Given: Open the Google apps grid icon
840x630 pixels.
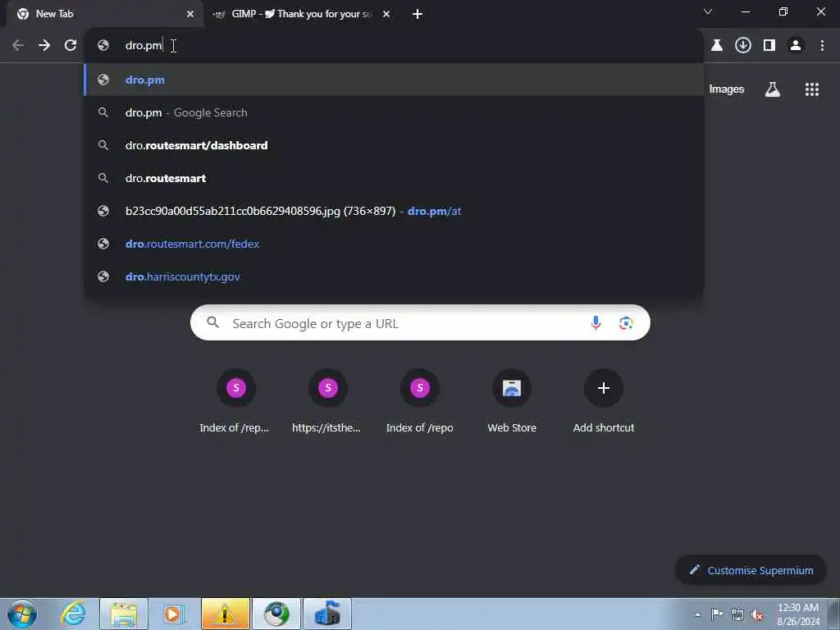Looking at the screenshot, I should point(811,89).
